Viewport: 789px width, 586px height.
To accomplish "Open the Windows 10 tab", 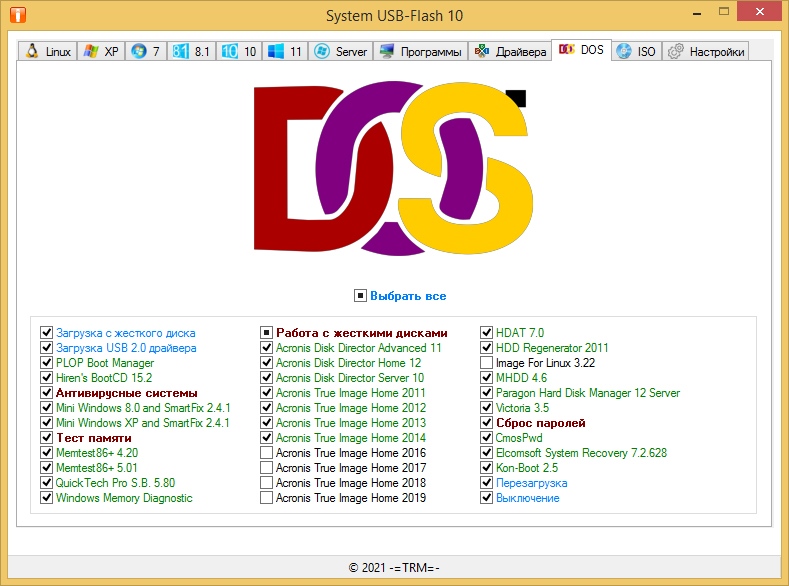I will pyautogui.click(x=239, y=51).
